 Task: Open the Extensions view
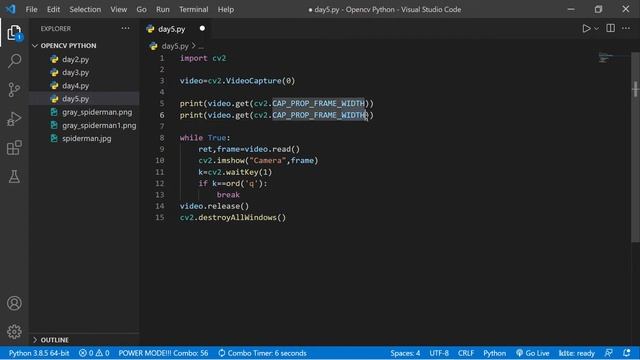pyautogui.click(x=14, y=148)
